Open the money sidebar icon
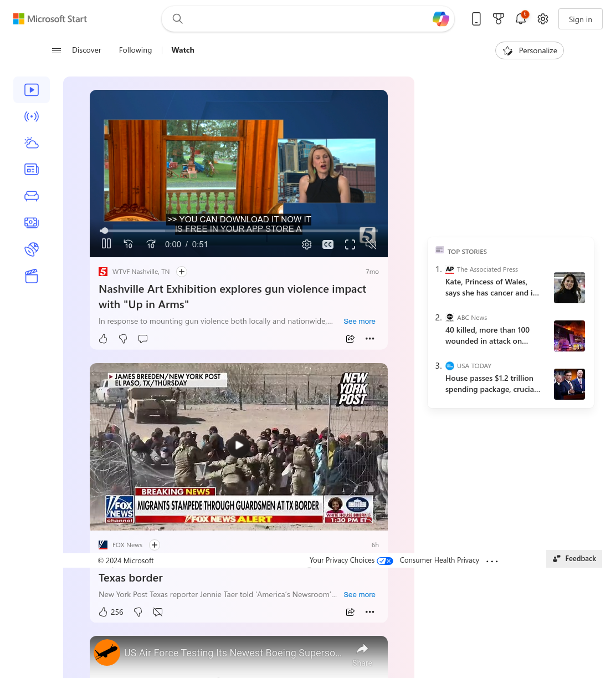 click(32, 222)
